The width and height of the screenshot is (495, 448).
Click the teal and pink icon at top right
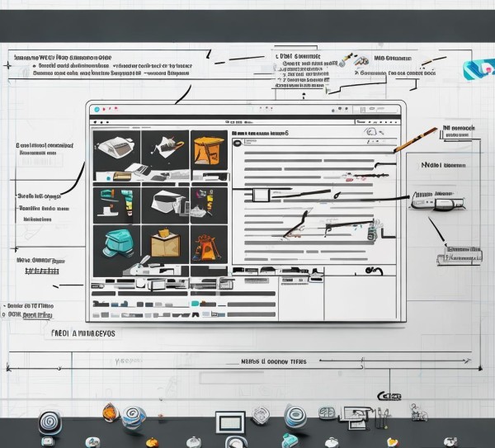coord(477,70)
